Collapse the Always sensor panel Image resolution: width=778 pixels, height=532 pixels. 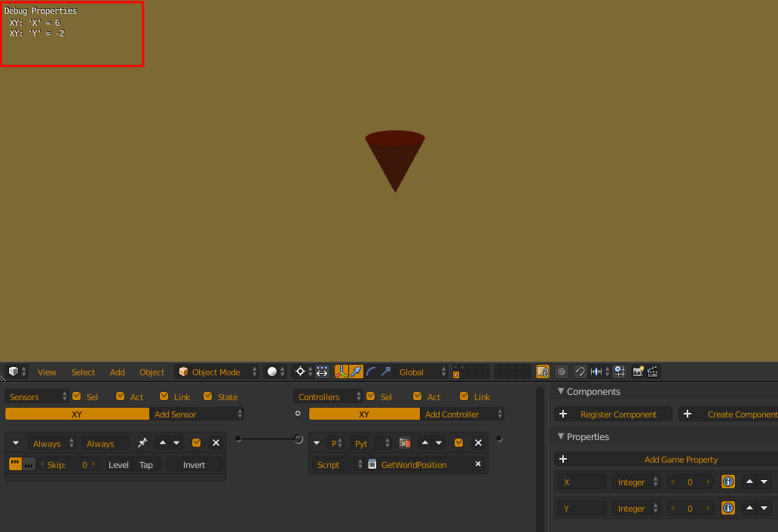[16, 443]
